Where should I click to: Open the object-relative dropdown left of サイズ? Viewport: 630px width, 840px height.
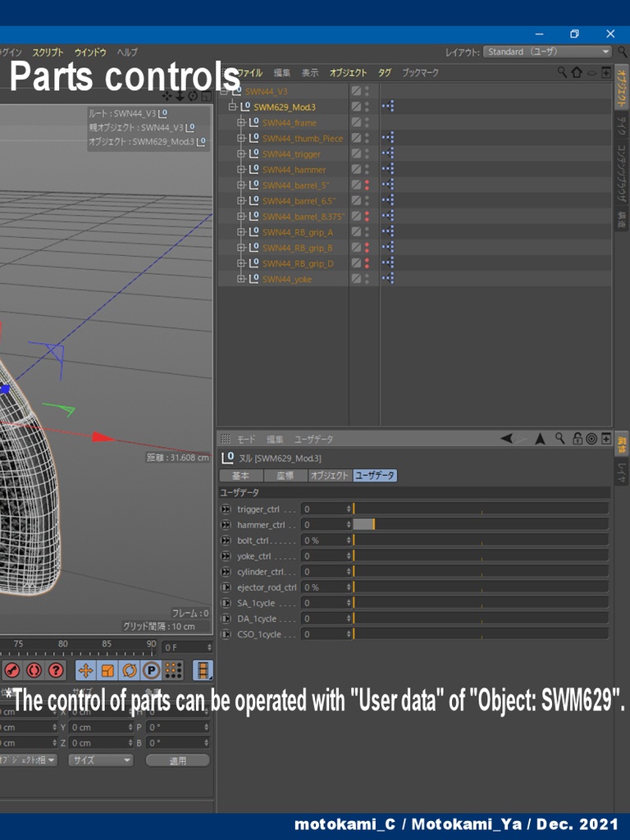coord(27,760)
